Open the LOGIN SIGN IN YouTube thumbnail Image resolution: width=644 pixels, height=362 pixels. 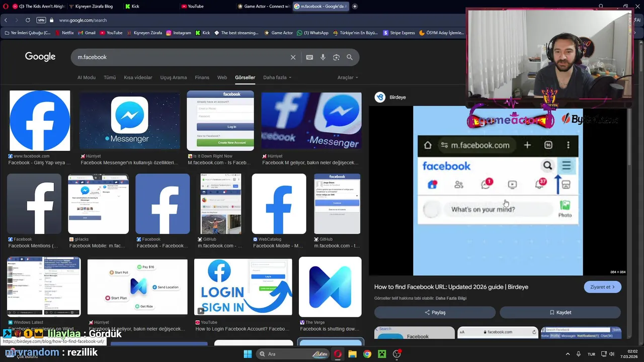(243, 287)
